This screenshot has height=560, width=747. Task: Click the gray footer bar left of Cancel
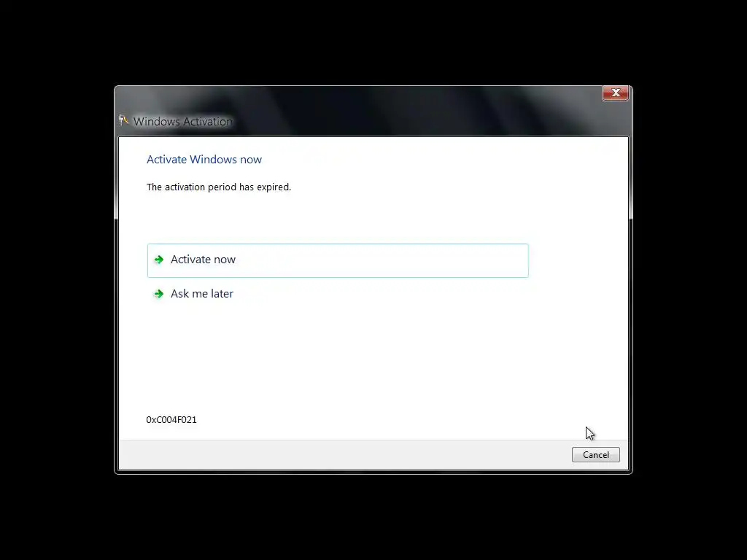pyautogui.click(x=343, y=455)
